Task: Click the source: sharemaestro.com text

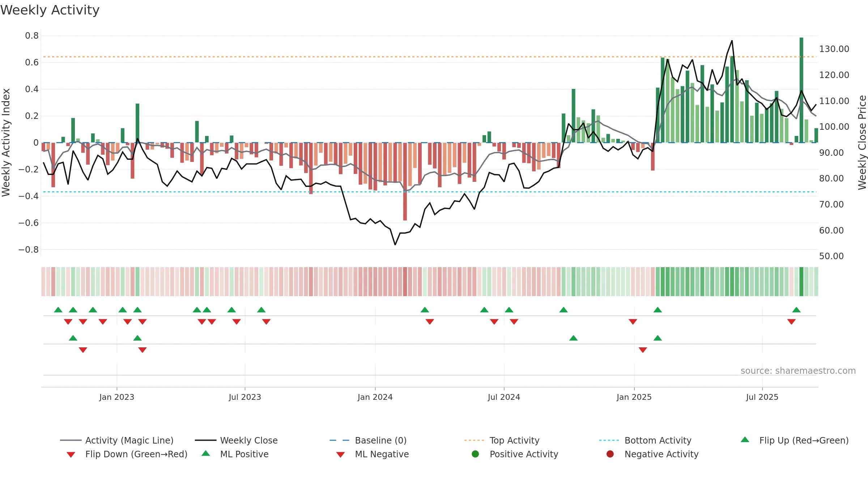Action: click(x=798, y=371)
